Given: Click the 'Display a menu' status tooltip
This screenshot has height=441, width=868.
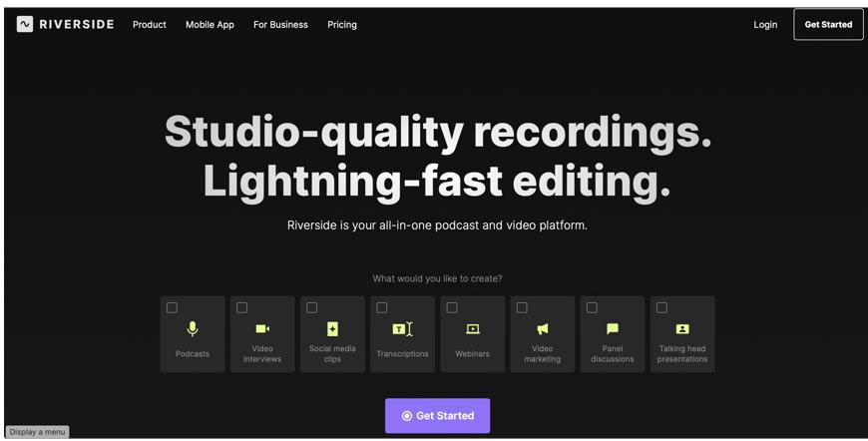Looking at the screenshot, I should tap(38, 432).
